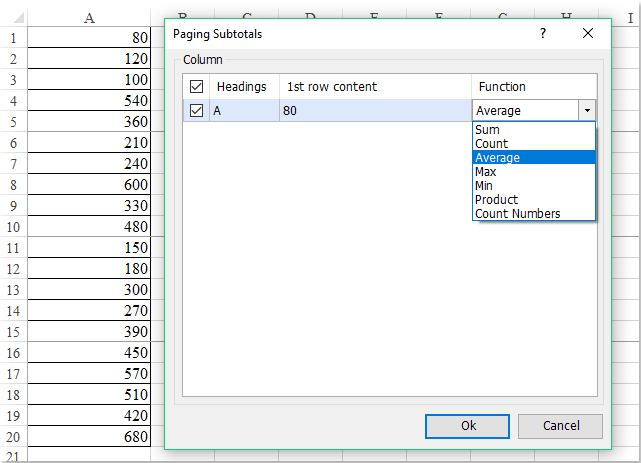This screenshot has height=463, width=641.
Task: Click the help question mark icon
Action: pos(543,33)
